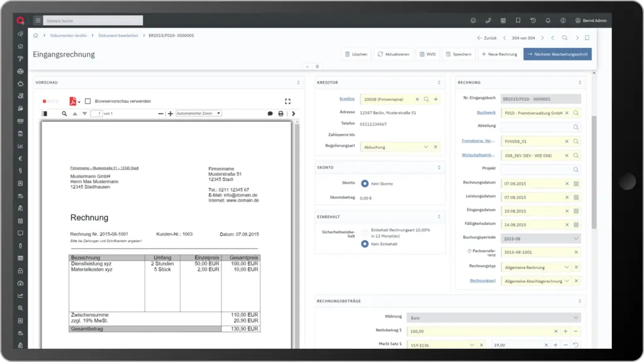Search for a Kreditor via the magnifier icon
The width and height of the screenshot is (644, 362).
(x=428, y=99)
